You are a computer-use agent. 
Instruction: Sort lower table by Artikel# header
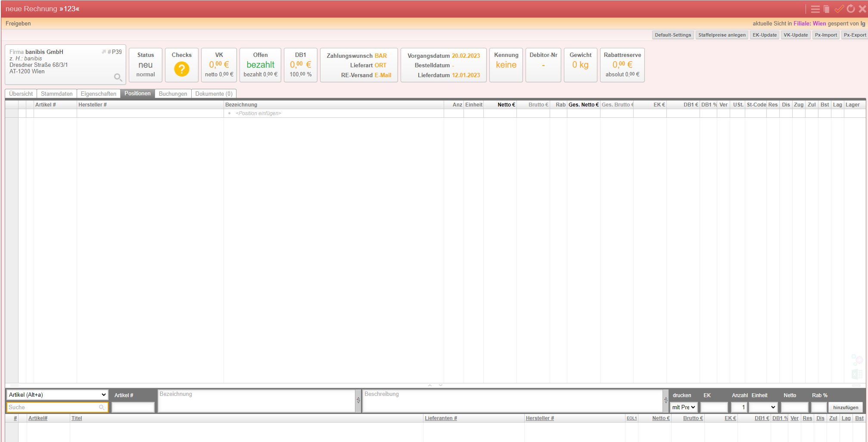pyautogui.click(x=38, y=418)
